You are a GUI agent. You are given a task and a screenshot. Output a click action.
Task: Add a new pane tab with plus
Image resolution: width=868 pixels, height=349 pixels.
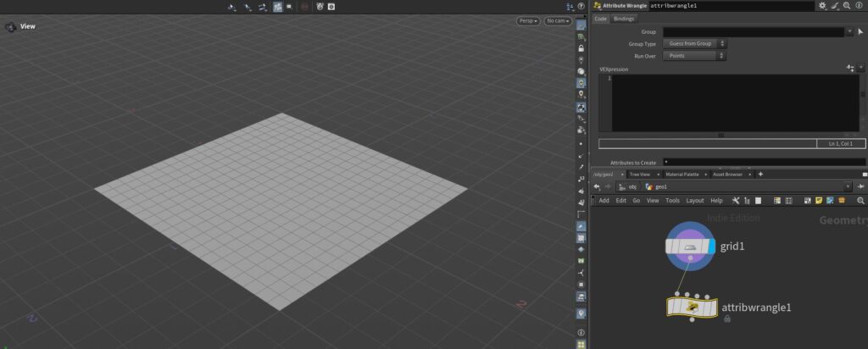(760, 174)
